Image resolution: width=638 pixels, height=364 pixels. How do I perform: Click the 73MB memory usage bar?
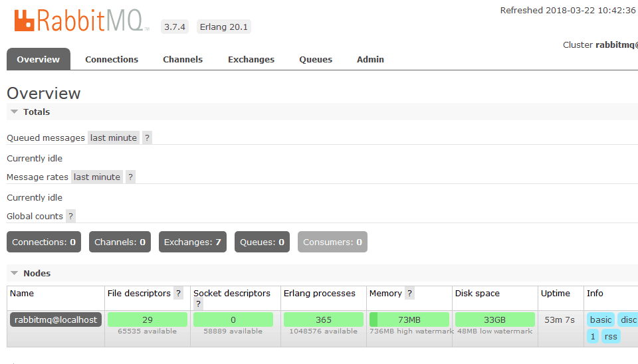click(409, 320)
